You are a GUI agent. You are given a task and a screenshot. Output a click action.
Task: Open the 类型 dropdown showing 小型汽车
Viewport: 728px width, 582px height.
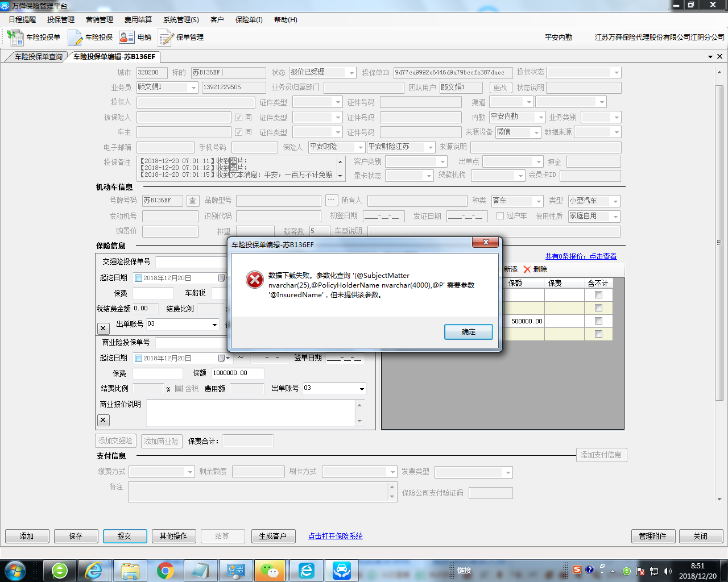pos(616,201)
